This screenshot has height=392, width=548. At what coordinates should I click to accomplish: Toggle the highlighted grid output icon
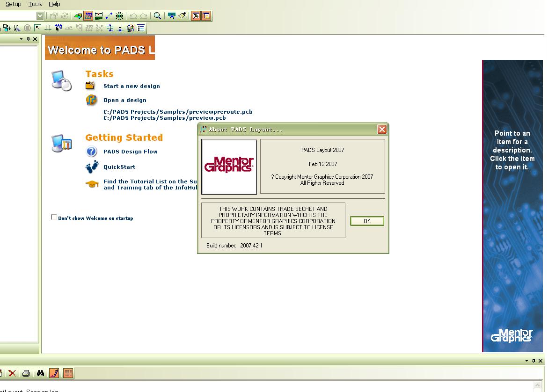(68, 373)
